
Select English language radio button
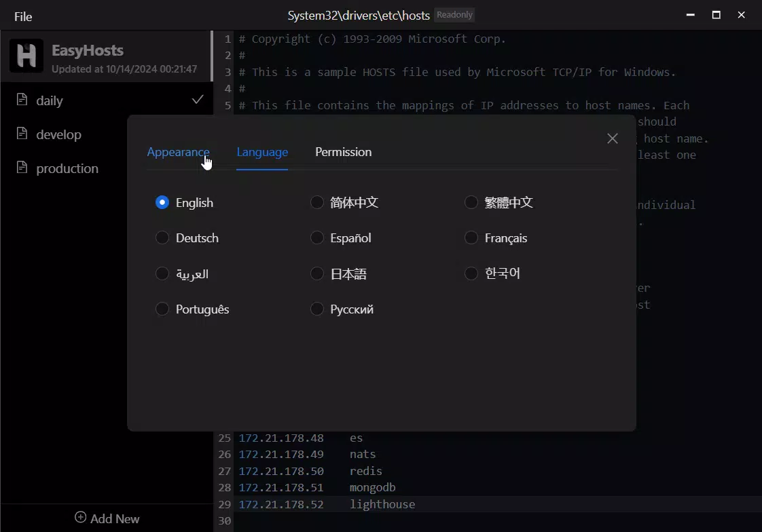pos(162,202)
